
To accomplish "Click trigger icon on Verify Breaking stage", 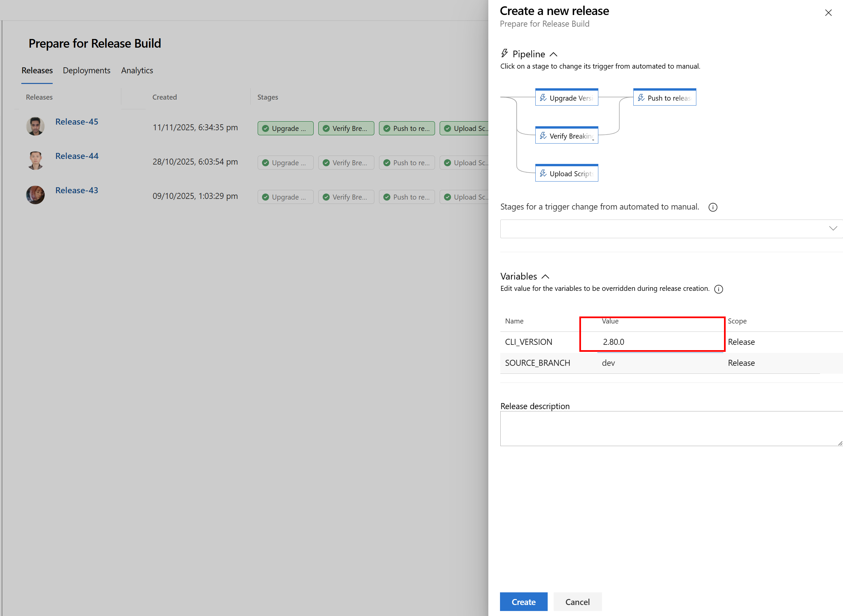I will tap(543, 136).
